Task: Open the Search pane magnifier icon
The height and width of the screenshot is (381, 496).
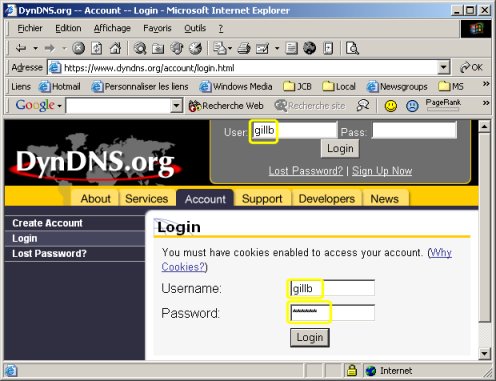Action: click(x=140, y=49)
